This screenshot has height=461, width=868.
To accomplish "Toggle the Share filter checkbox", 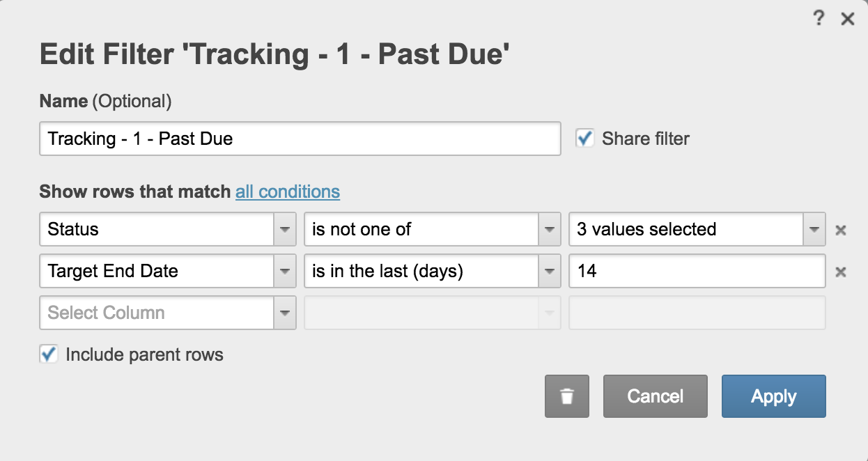I will [584, 138].
